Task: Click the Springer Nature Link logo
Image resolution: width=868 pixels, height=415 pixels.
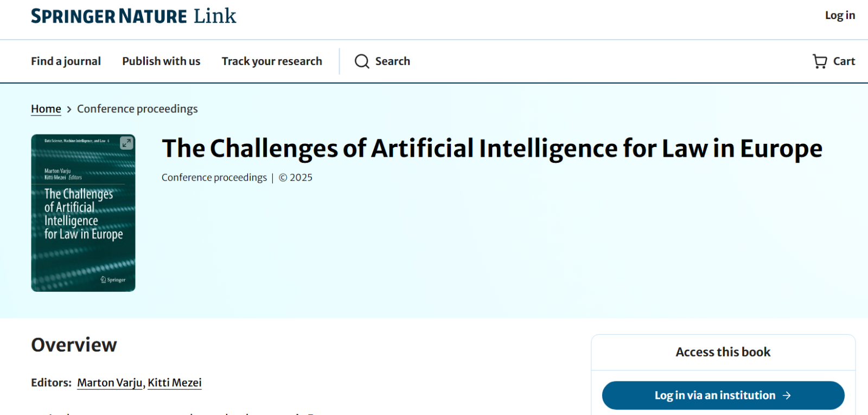Action: tap(133, 16)
